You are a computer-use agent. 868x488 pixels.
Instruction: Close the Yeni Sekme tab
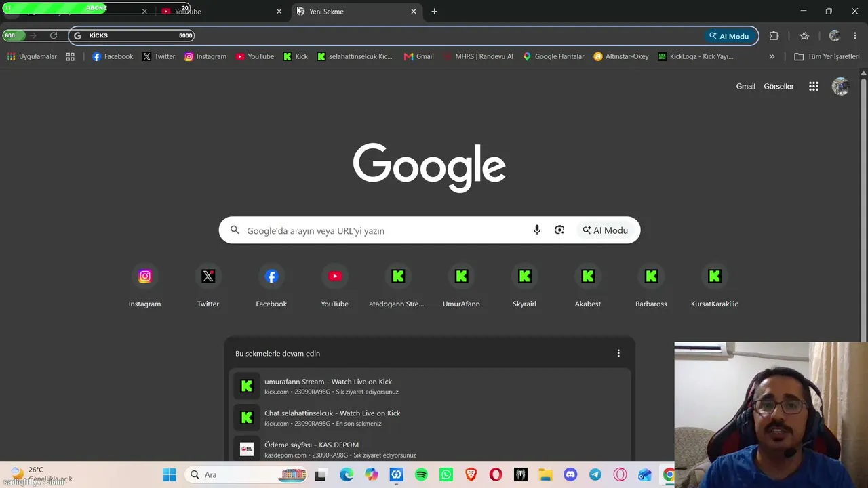click(414, 12)
